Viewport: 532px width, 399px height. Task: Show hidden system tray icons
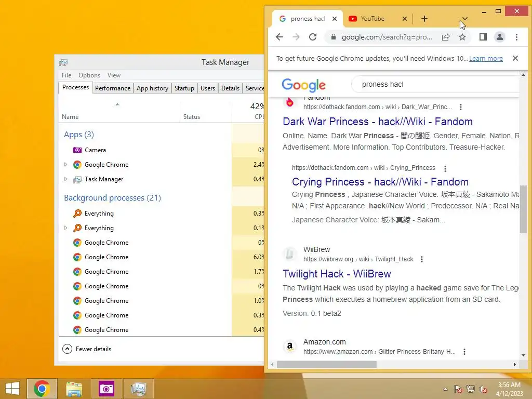[x=445, y=389]
